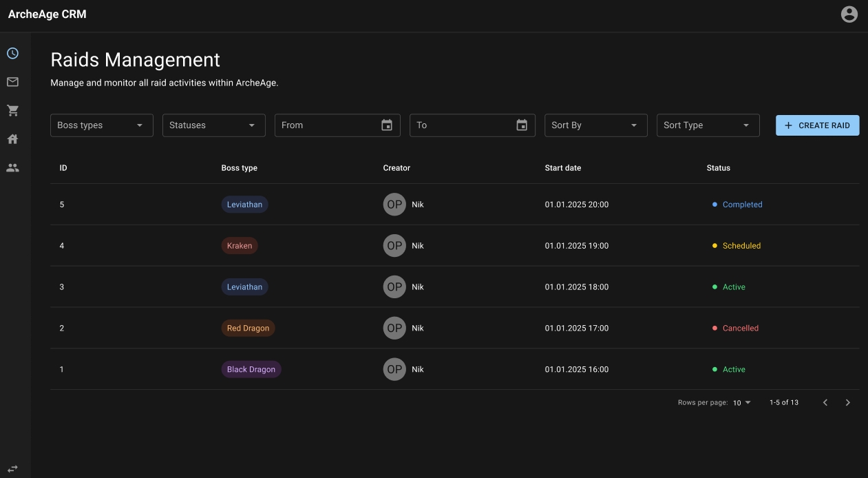Open the user account avatar icon
Image resolution: width=868 pixels, height=478 pixels.
pyautogui.click(x=849, y=14)
